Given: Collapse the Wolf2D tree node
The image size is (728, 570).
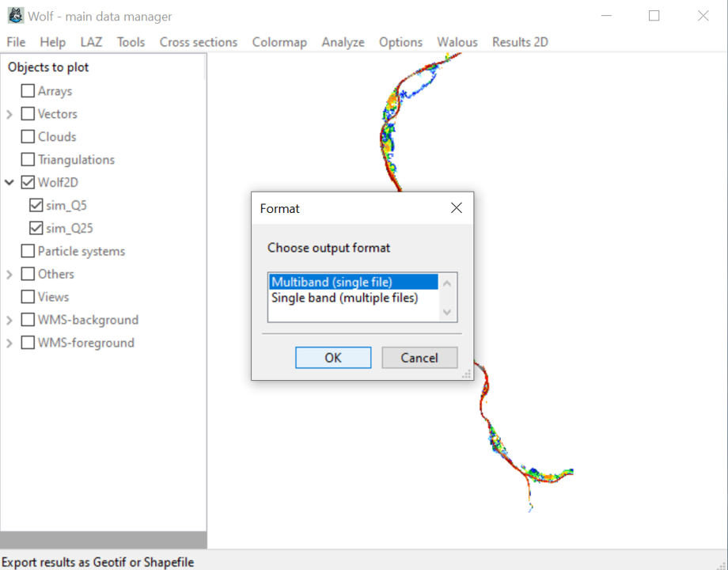Looking at the screenshot, I should point(9,182).
